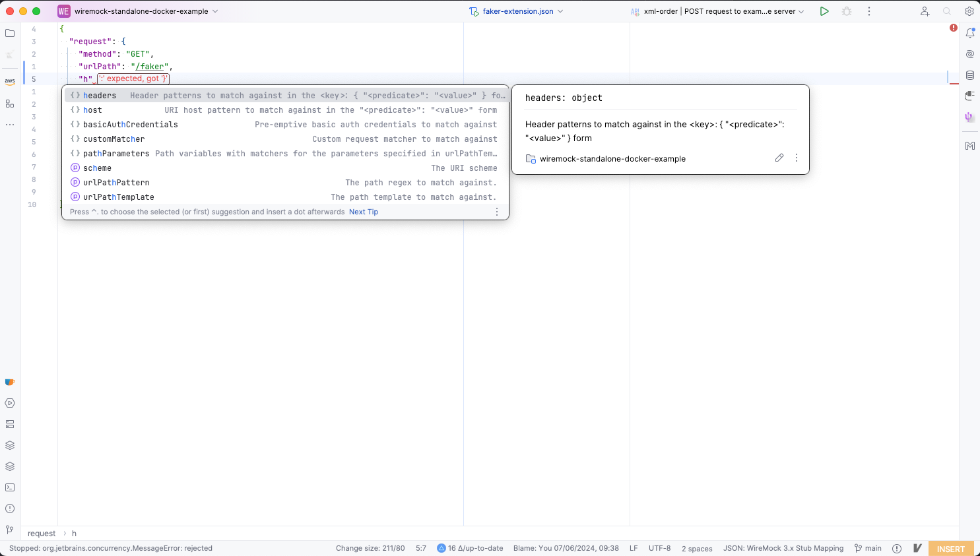980x556 pixels.
Task: Click the IdeaVim V status icon
Action: pos(917,548)
